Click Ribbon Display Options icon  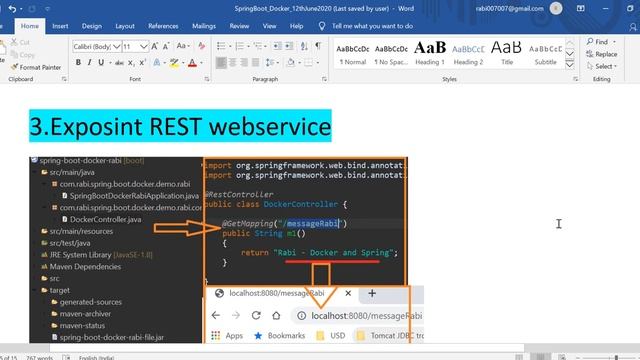pyautogui.click(x=580, y=9)
